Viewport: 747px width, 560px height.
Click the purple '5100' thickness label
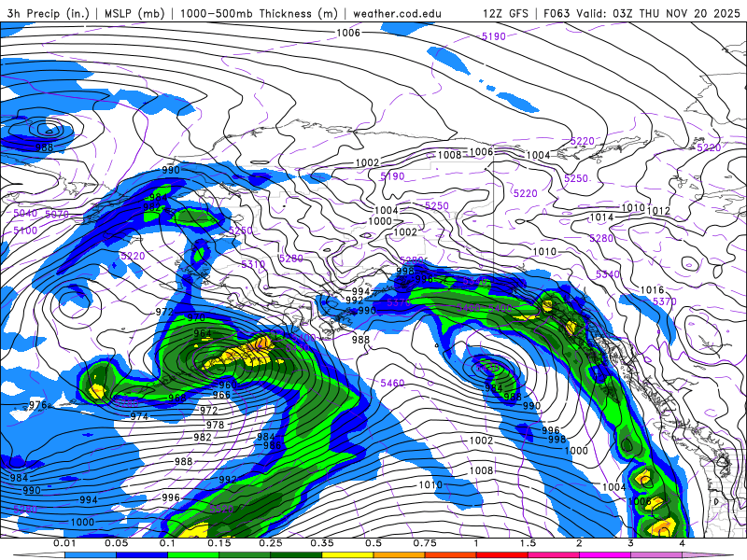25,231
